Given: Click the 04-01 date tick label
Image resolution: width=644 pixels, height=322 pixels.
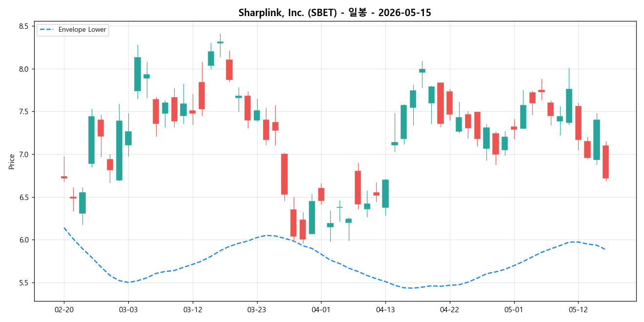Looking at the screenshot, I should (321, 309).
